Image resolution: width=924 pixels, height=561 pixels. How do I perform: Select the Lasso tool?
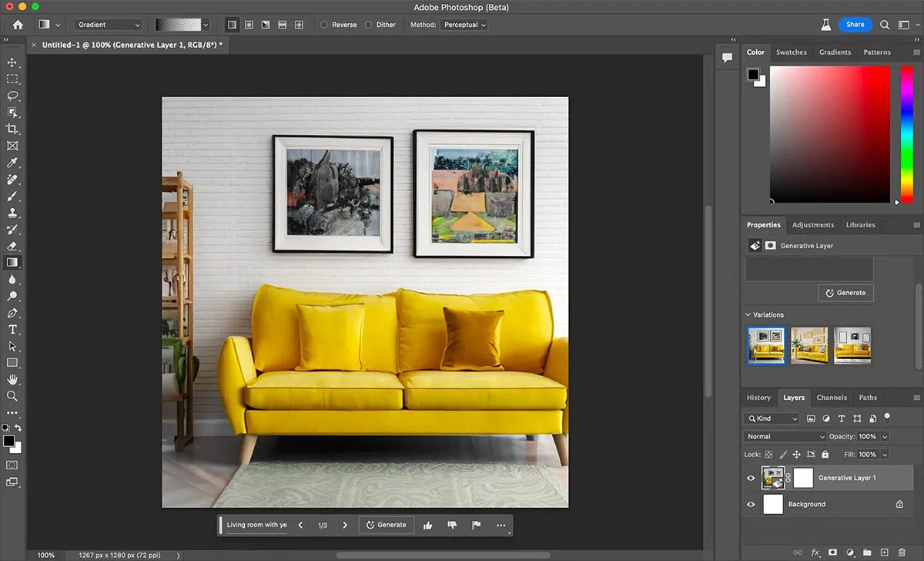coord(12,96)
